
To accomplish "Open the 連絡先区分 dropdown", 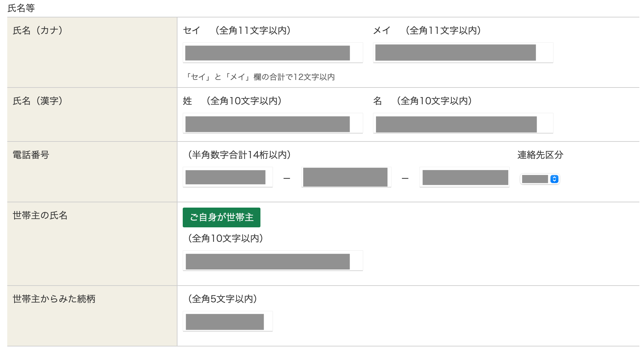I will 540,179.
